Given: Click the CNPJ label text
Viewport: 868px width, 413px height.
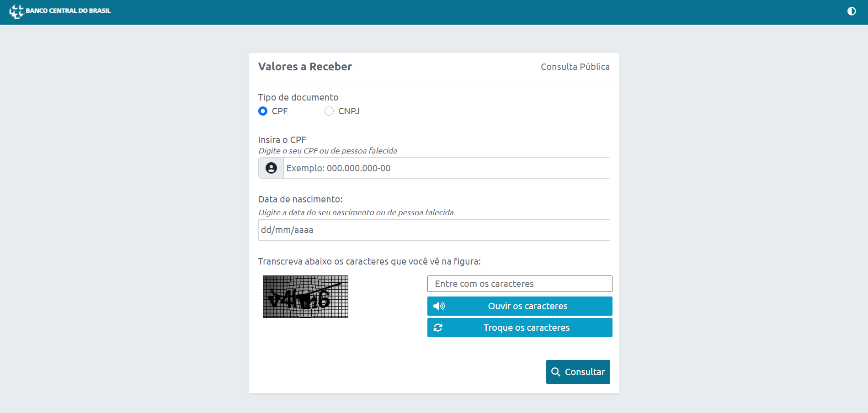Looking at the screenshot, I should [349, 111].
